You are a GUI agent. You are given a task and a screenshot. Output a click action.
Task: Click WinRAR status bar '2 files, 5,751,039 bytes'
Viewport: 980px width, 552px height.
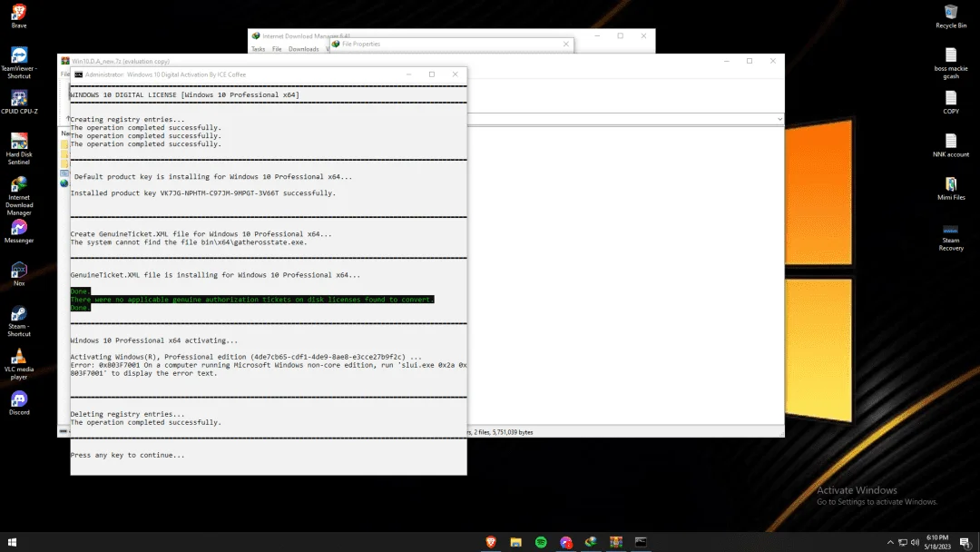point(503,432)
